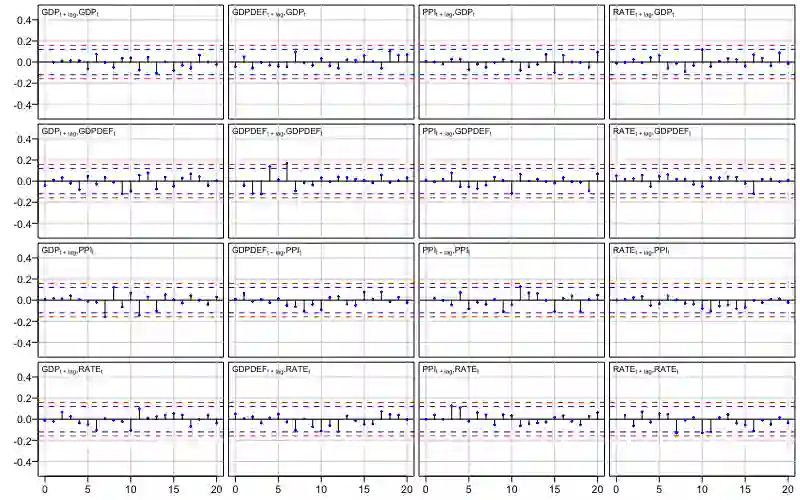The width and height of the screenshot is (800, 500).
Task: Select the GDP t+lag, GDPDEF t panel title
Action: click(x=79, y=132)
